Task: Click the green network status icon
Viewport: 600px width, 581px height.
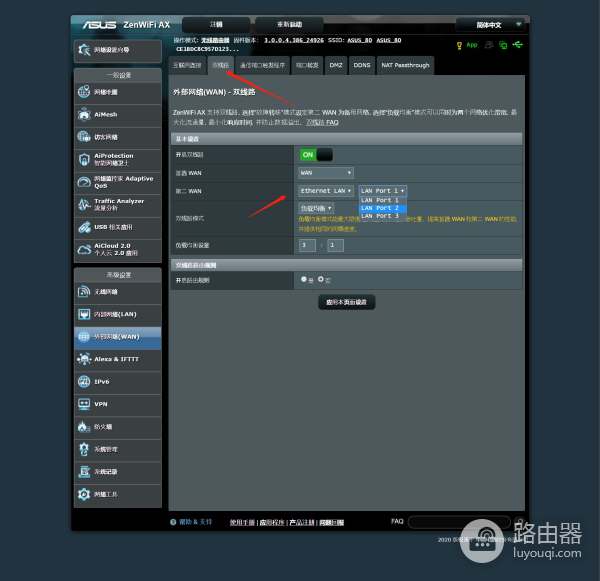Action: 503,45
